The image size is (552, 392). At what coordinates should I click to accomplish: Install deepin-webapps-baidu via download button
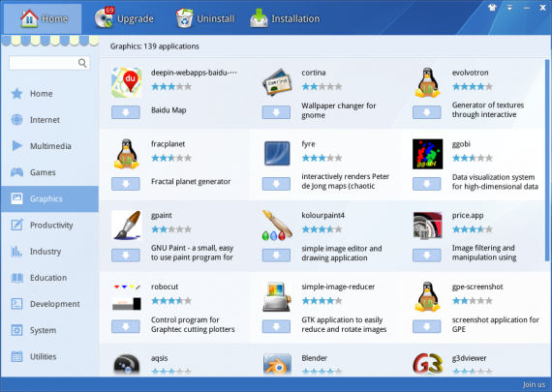tap(126, 112)
